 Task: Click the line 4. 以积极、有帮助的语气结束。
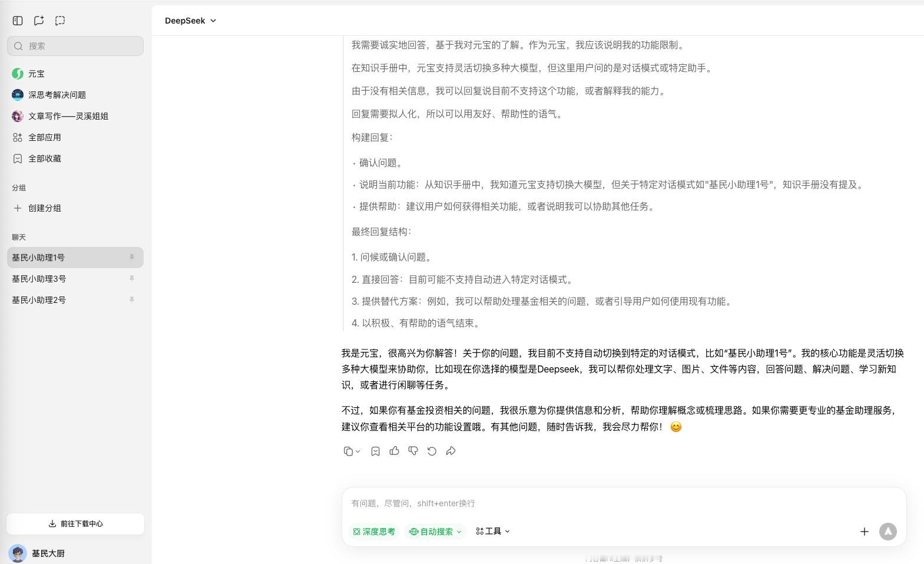click(x=417, y=323)
